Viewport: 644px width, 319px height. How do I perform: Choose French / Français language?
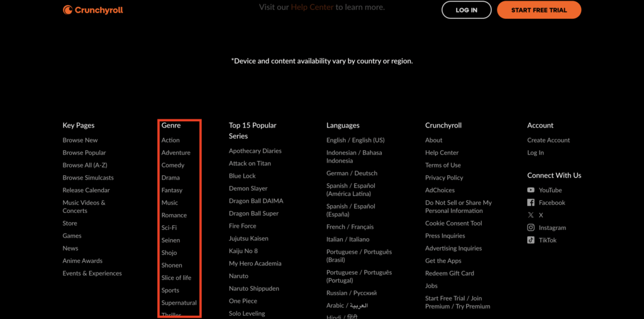350,227
